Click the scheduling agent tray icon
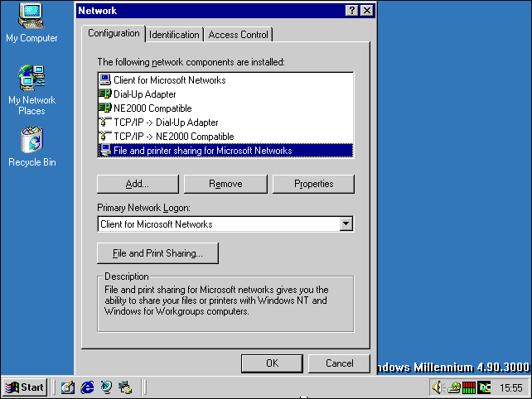 [454, 387]
